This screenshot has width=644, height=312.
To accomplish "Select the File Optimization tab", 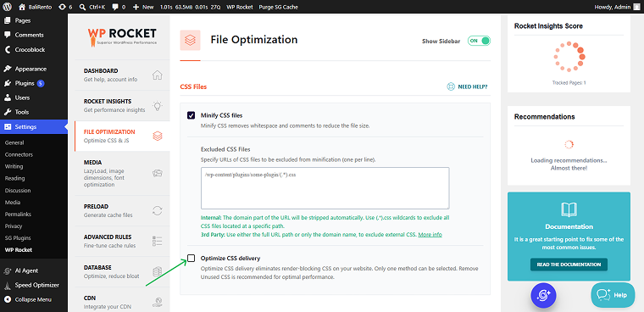I will 122,136.
